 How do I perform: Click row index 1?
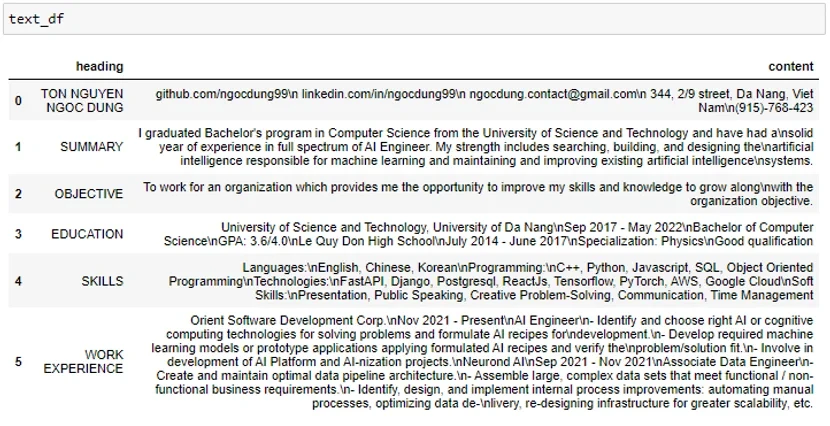pyautogui.click(x=19, y=147)
